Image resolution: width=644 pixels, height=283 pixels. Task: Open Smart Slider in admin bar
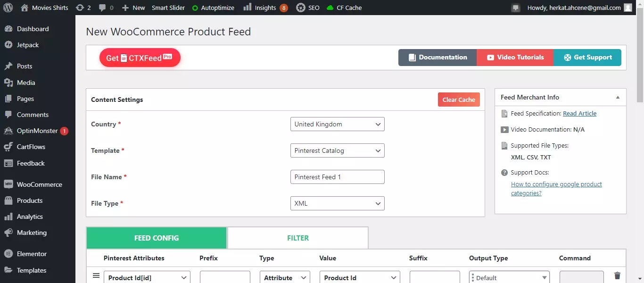click(x=168, y=8)
